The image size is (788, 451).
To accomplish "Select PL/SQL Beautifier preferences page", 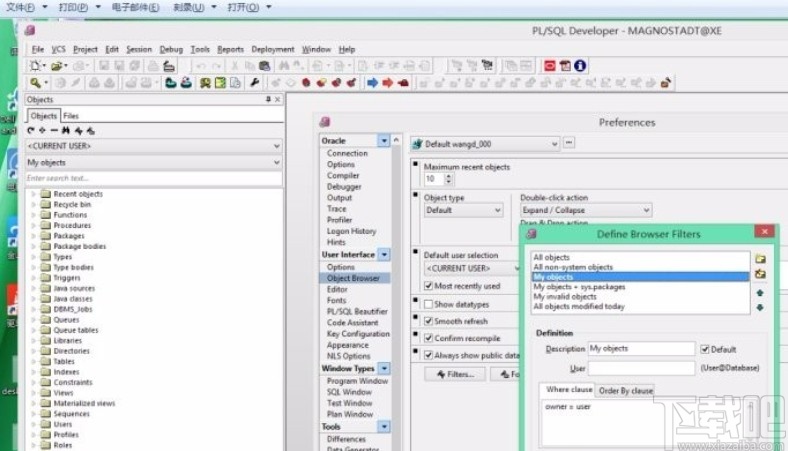I will click(357, 312).
